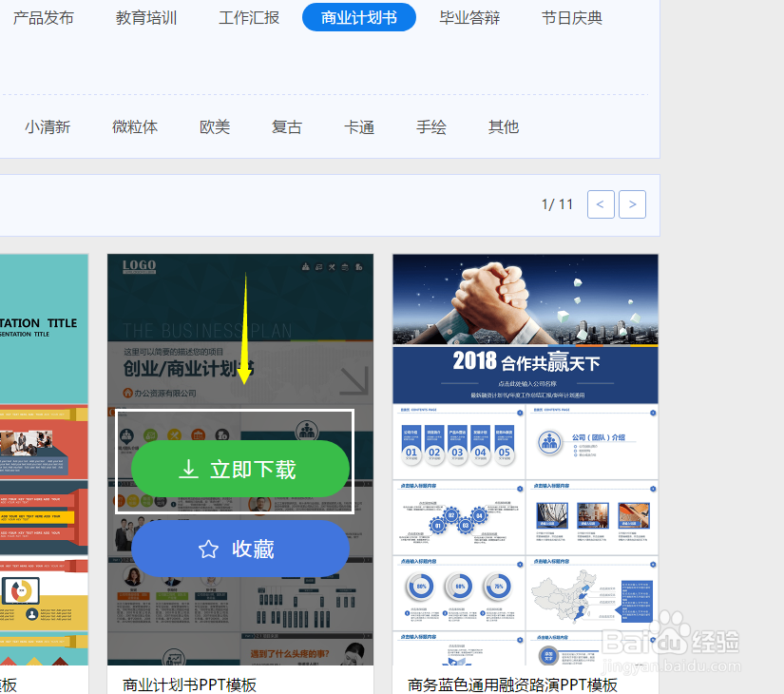784x694 pixels.
Task: Pick the 卡通 style filter
Action: click(359, 127)
